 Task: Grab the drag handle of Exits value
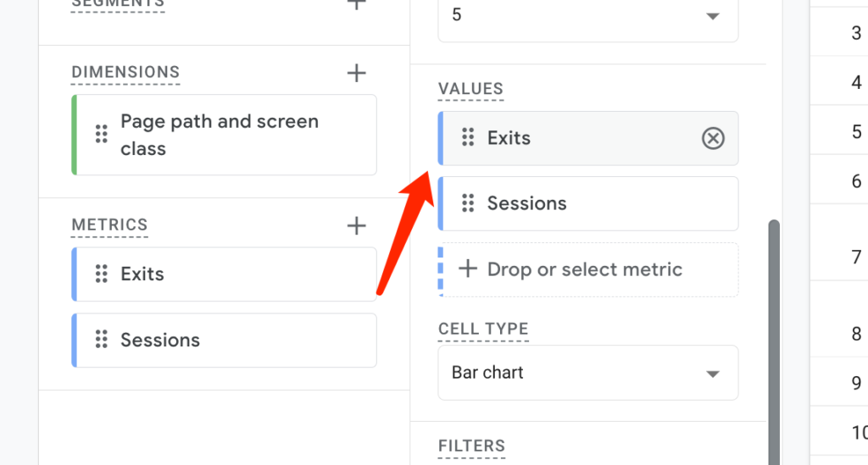(x=468, y=138)
